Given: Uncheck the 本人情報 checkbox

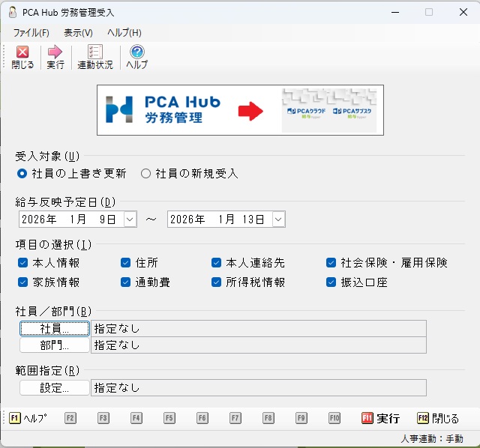Looking at the screenshot, I should tap(23, 263).
